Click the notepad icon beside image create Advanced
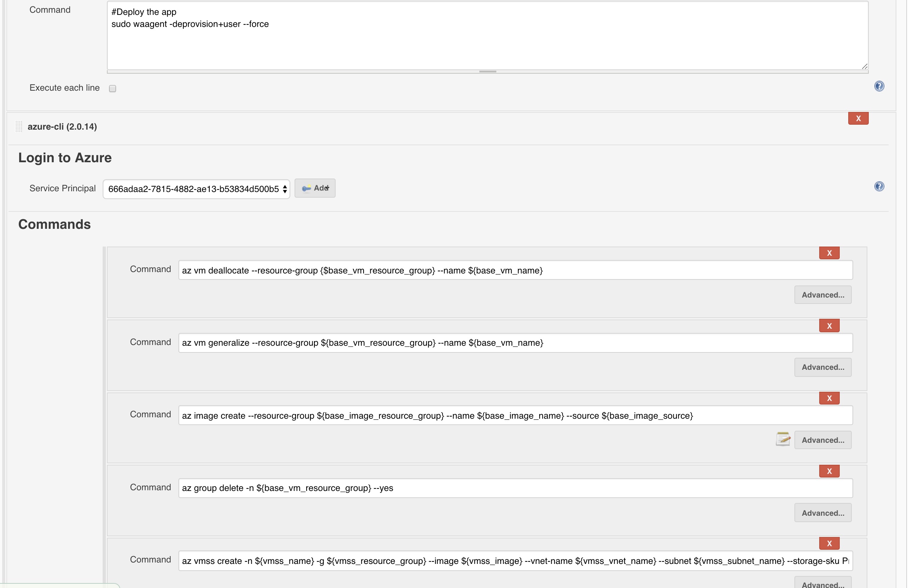This screenshot has height=588, width=924. click(x=783, y=439)
